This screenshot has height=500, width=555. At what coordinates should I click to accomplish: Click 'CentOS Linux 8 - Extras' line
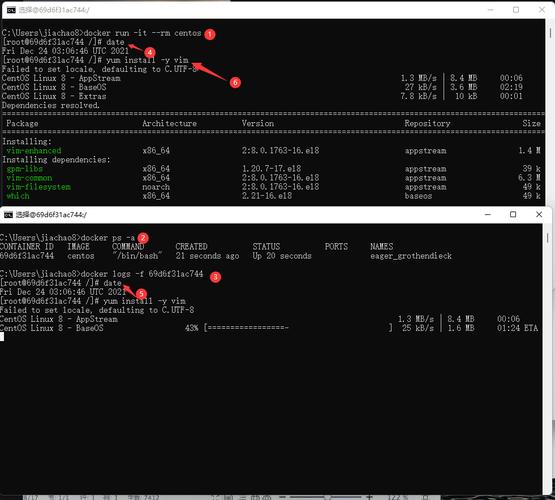(x=54, y=96)
